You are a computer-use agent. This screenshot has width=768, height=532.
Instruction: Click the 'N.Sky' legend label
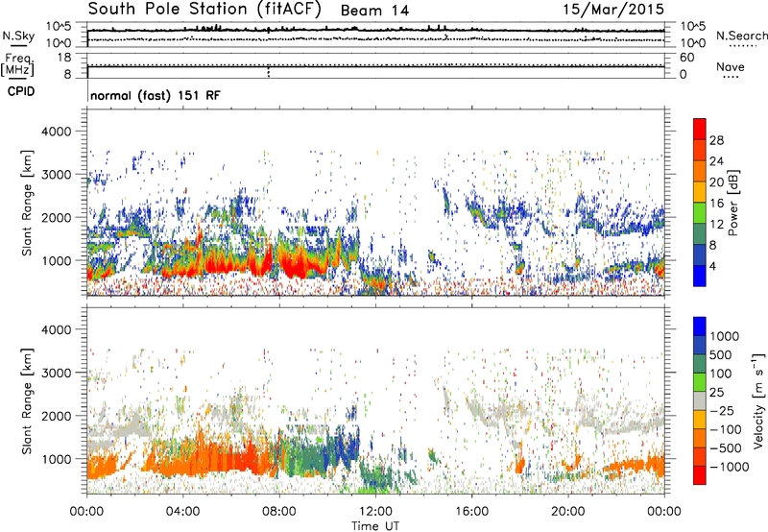18,36
